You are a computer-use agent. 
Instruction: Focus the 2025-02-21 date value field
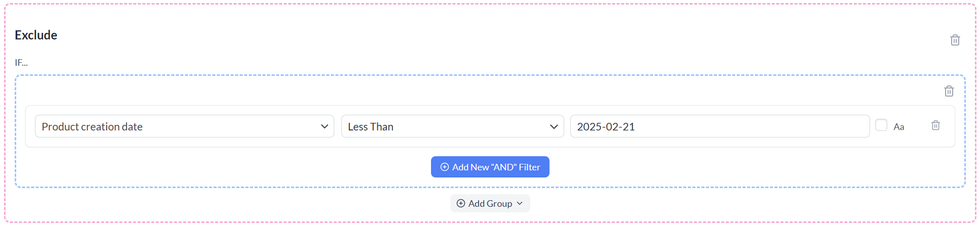[720, 126]
